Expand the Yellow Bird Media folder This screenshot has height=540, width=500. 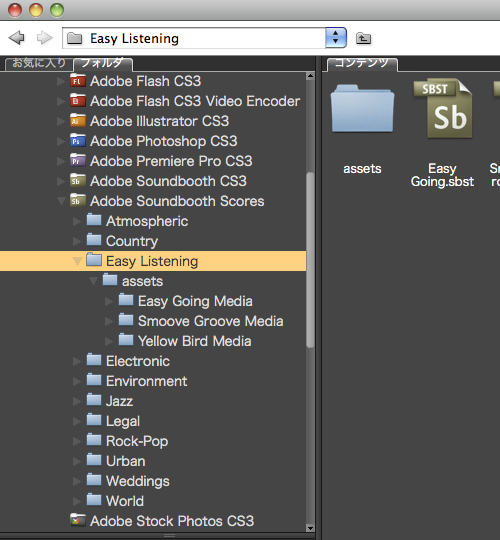click(x=109, y=341)
